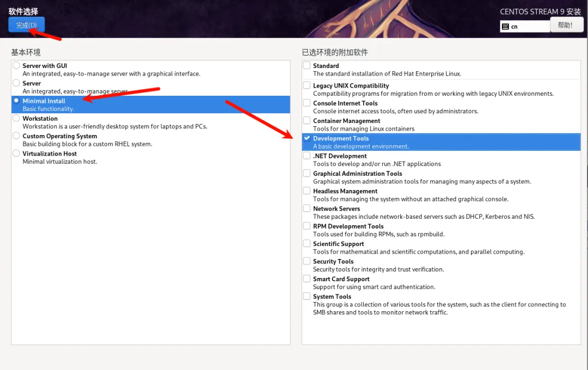The height and width of the screenshot is (370, 588).
Task: Click the CENTOS STREAM 9 安装 title text
Action: tap(541, 11)
